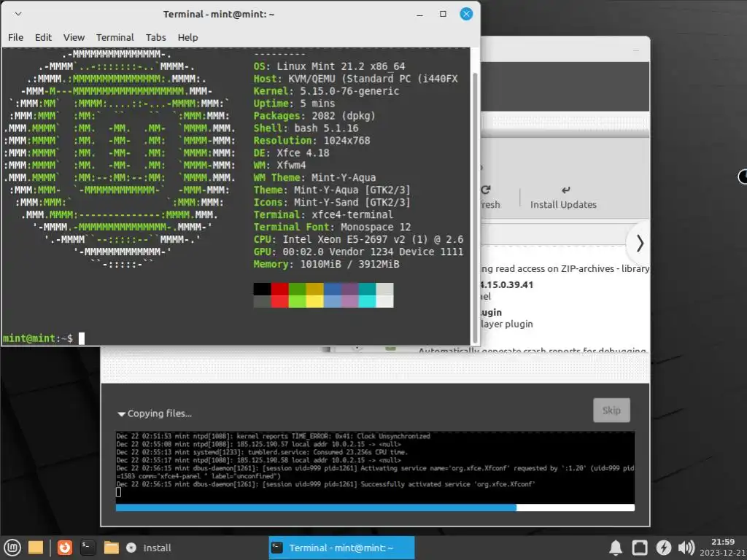Click the "CPU: Intel Xeon E5-2697" line
747x560 pixels.
358,239
